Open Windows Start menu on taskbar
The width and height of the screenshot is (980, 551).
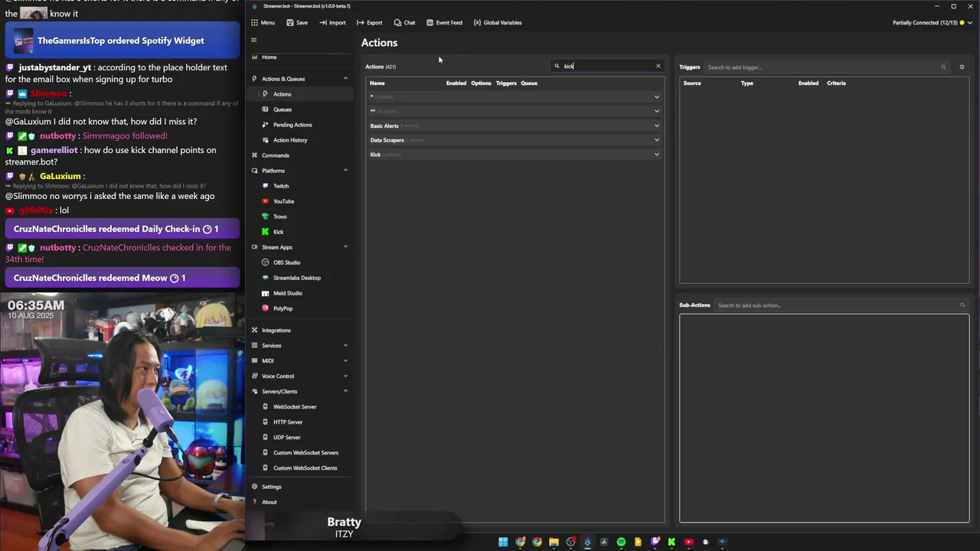tap(503, 542)
